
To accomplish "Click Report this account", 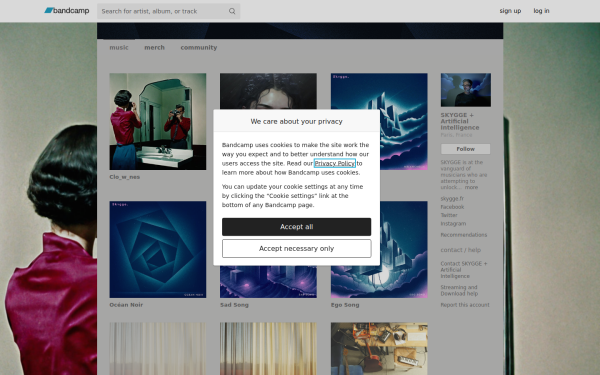I will 465,305.
